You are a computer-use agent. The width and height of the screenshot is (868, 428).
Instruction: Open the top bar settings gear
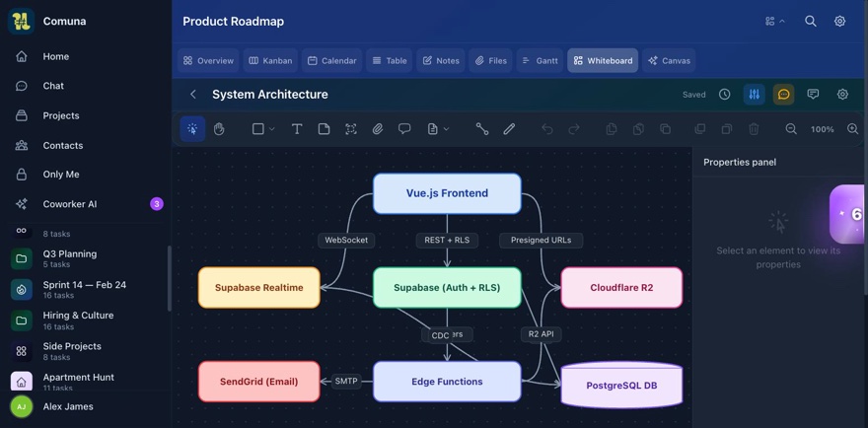pyautogui.click(x=839, y=21)
